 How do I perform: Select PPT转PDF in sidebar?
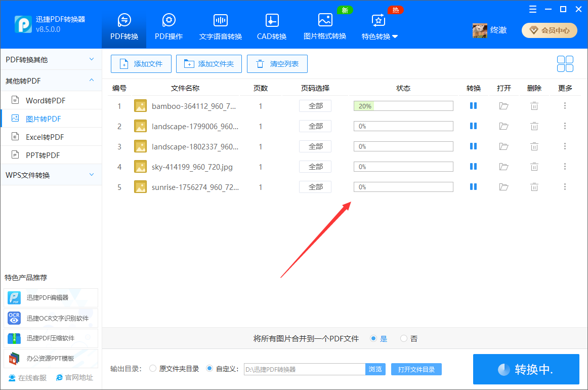click(51, 155)
